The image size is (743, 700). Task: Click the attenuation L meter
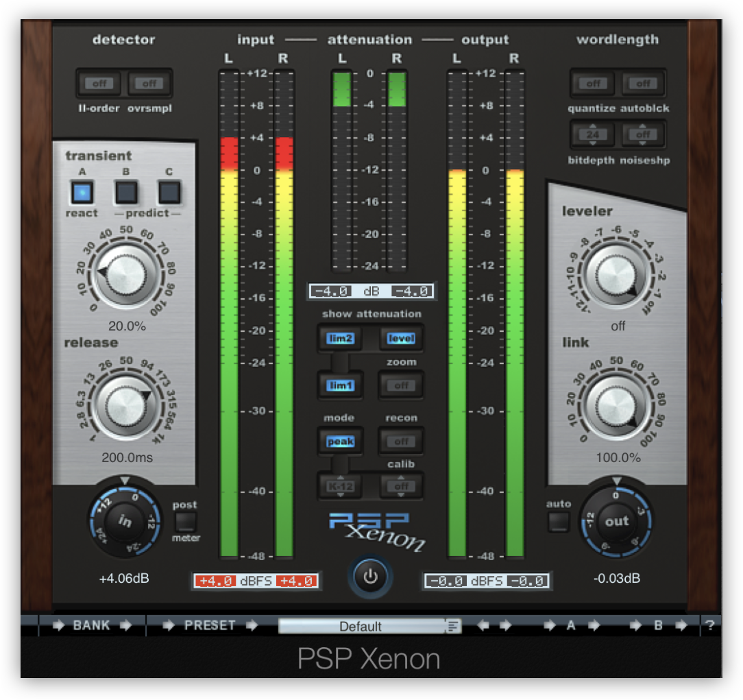coord(341,171)
